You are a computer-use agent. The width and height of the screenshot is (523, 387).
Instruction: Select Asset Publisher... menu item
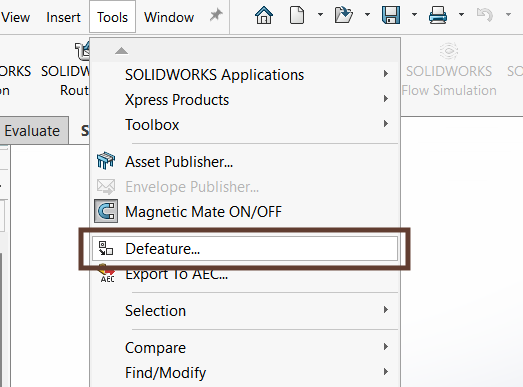pos(245,161)
